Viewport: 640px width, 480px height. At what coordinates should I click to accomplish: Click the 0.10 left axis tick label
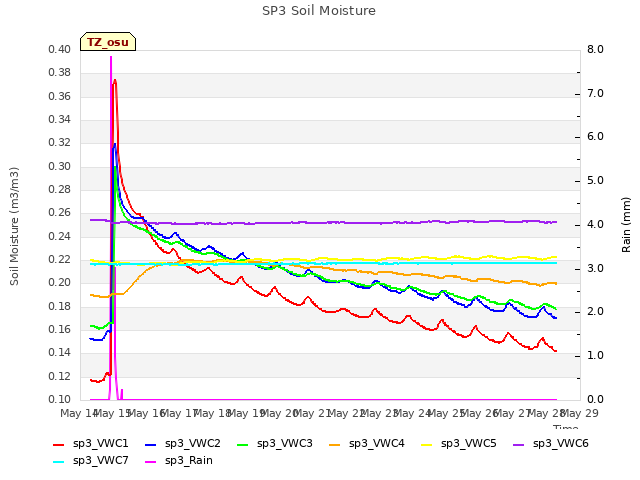tap(60, 399)
